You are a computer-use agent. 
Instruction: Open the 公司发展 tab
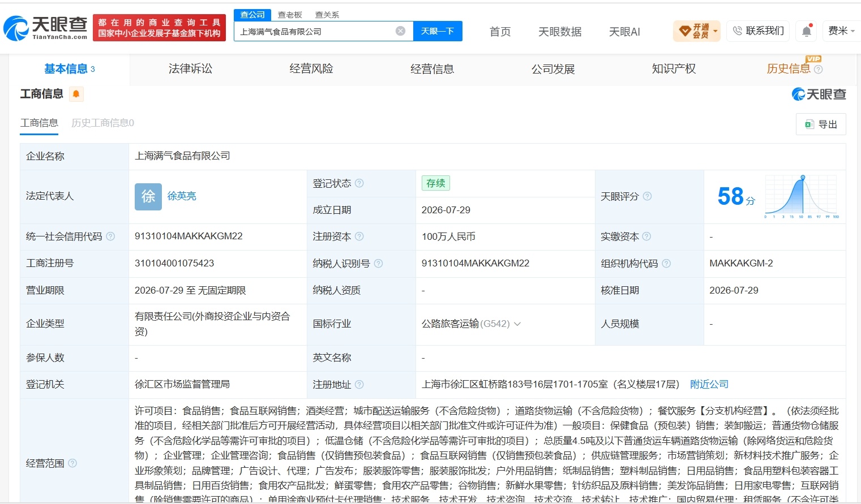pos(553,69)
